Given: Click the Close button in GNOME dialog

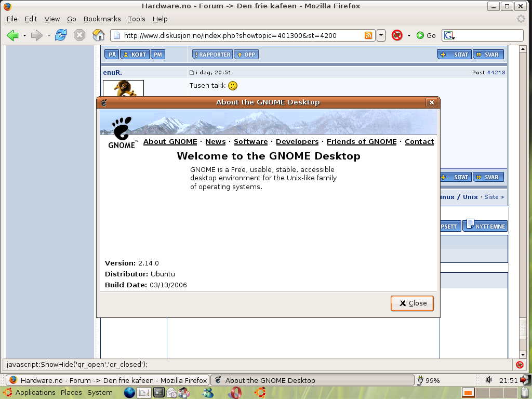Looking at the screenshot, I should coord(412,303).
